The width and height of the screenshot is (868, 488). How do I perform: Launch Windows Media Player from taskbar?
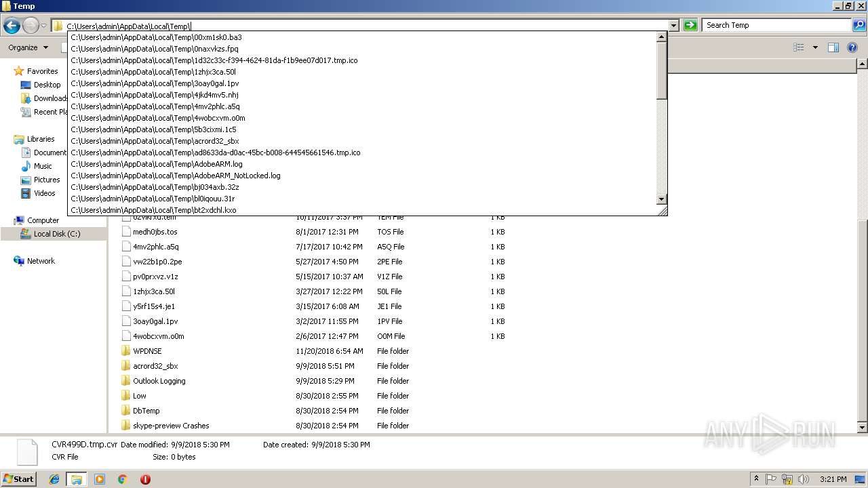coord(100,479)
